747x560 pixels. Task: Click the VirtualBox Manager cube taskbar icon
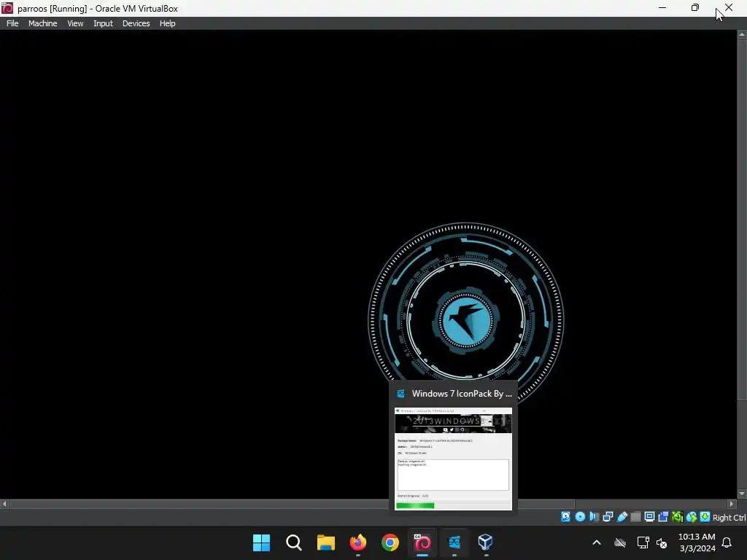pos(485,542)
